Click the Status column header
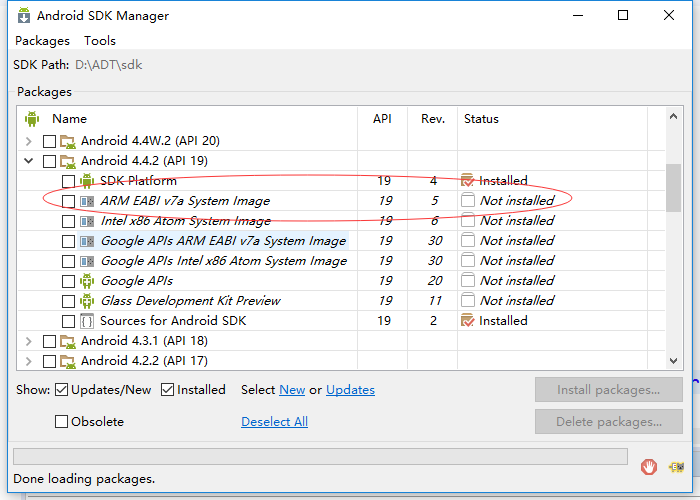Image resolution: width=700 pixels, height=500 pixels. click(552, 119)
